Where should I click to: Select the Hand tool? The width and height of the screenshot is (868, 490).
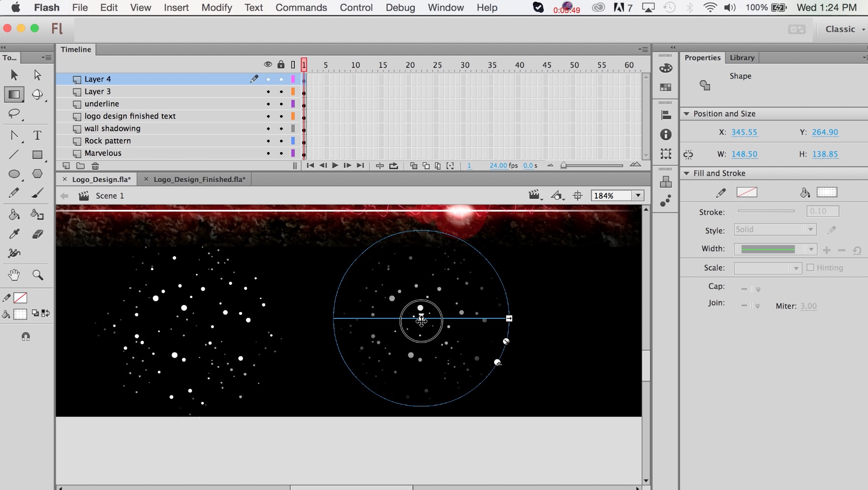(x=14, y=275)
